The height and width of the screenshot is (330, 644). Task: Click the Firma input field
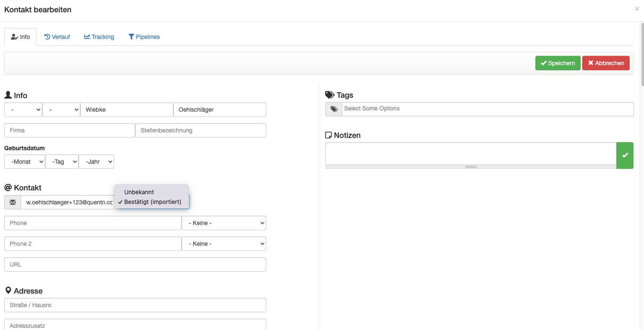pos(69,130)
